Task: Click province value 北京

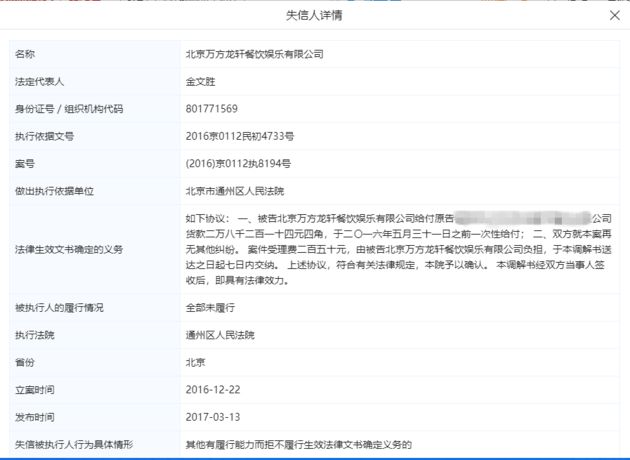Action: (x=195, y=362)
